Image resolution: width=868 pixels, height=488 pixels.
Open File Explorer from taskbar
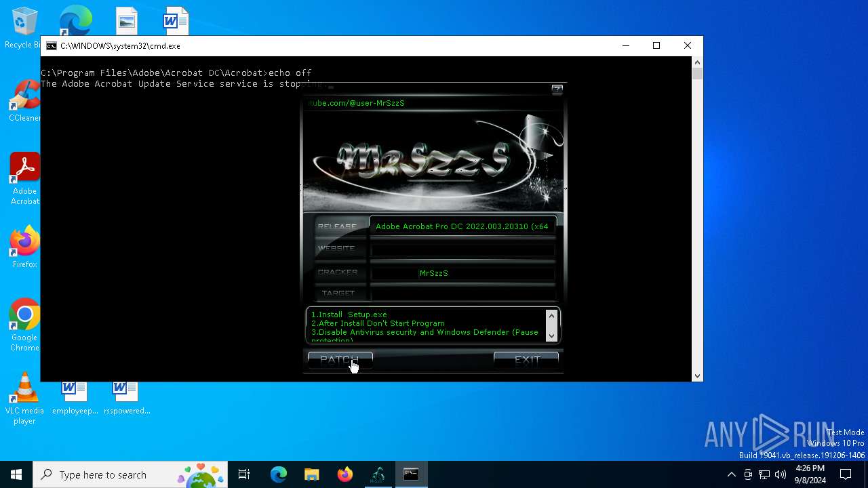pos(311,474)
